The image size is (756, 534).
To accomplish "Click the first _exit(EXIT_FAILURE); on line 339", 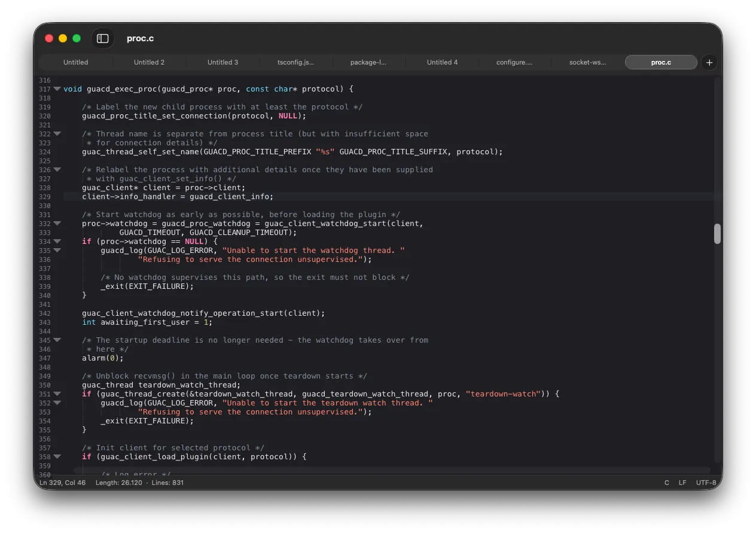I will [x=147, y=286].
